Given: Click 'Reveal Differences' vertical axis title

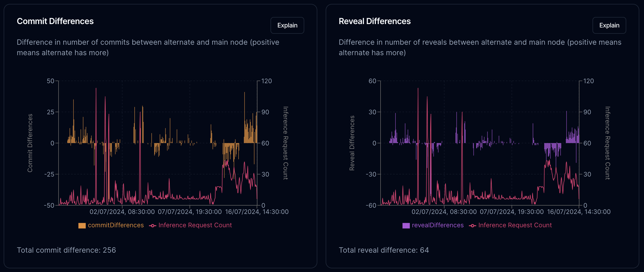Looking at the screenshot, I should tap(352, 143).
